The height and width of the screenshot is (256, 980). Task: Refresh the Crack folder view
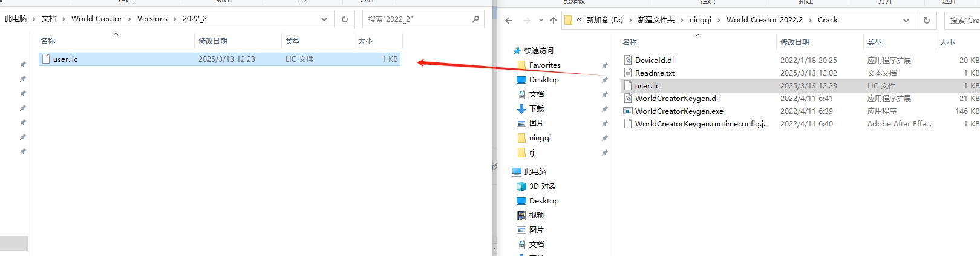pos(927,21)
